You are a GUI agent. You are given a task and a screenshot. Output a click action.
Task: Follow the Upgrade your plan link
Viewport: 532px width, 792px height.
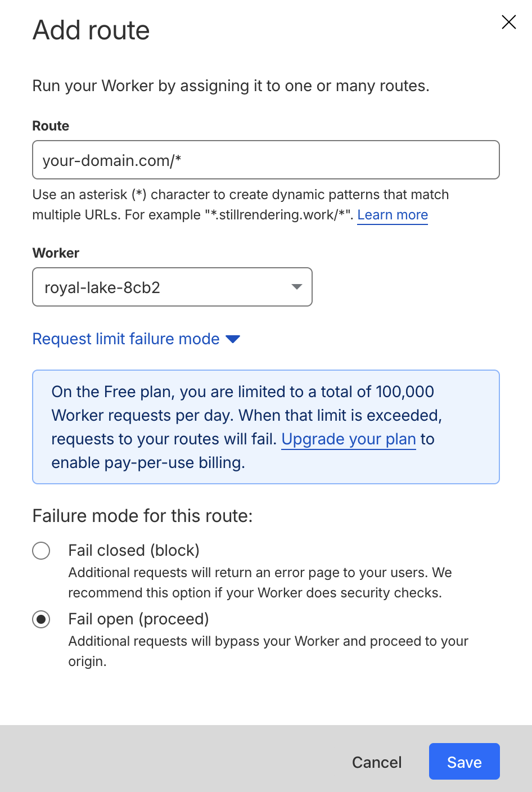click(x=349, y=439)
